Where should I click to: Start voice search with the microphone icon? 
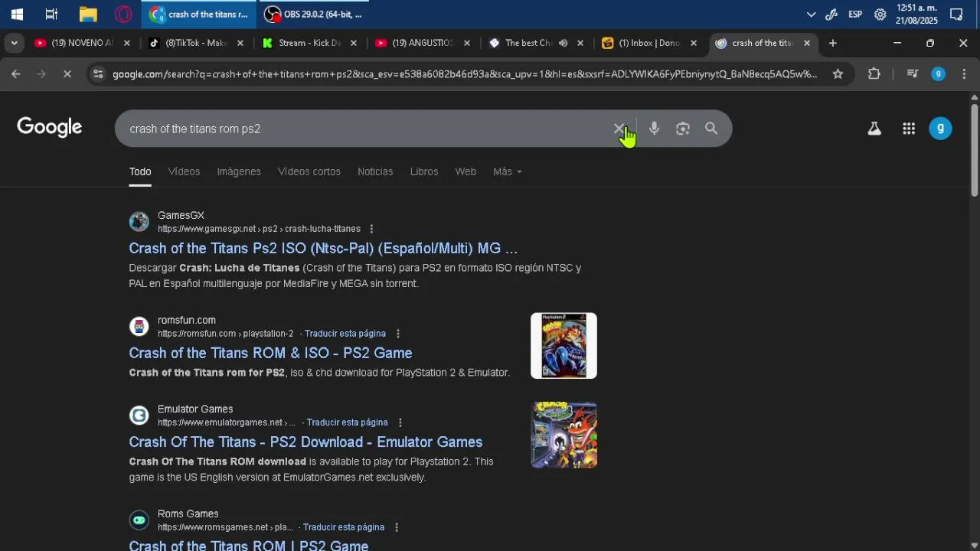tap(654, 129)
